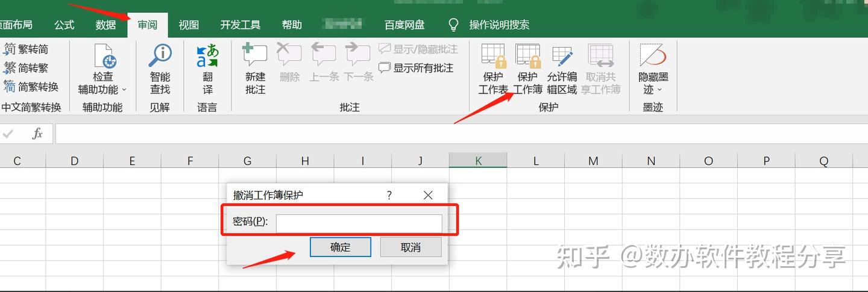The width and height of the screenshot is (868, 292).
Task: Open the 视图 tab
Action: coord(189,25)
